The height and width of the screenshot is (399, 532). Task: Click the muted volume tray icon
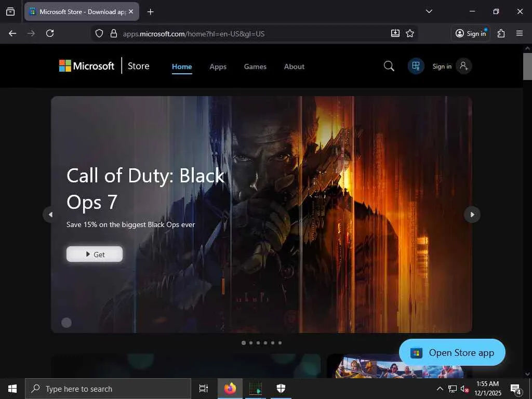coord(464,389)
